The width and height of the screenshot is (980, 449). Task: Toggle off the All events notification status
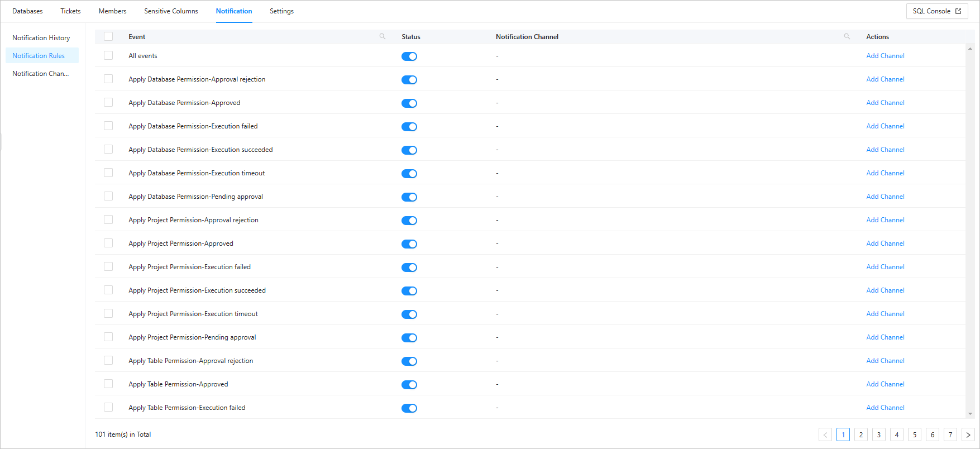(x=409, y=56)
